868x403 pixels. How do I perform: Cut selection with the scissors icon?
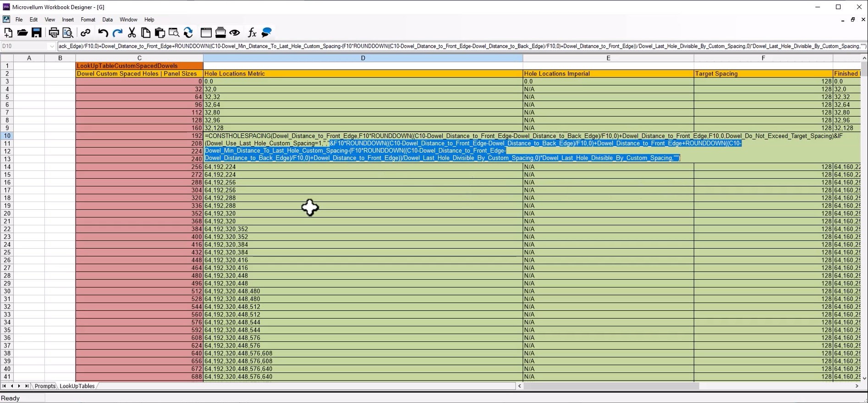pos(132,33)
